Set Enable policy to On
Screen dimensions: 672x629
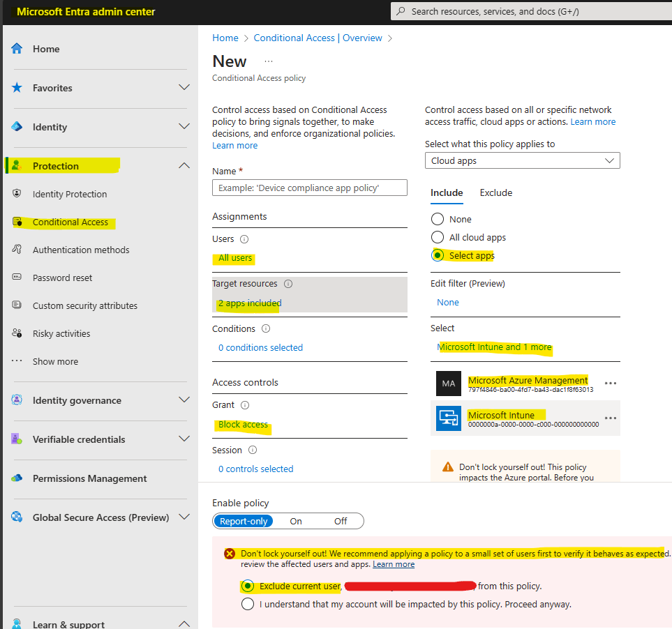tap(296, 521)
